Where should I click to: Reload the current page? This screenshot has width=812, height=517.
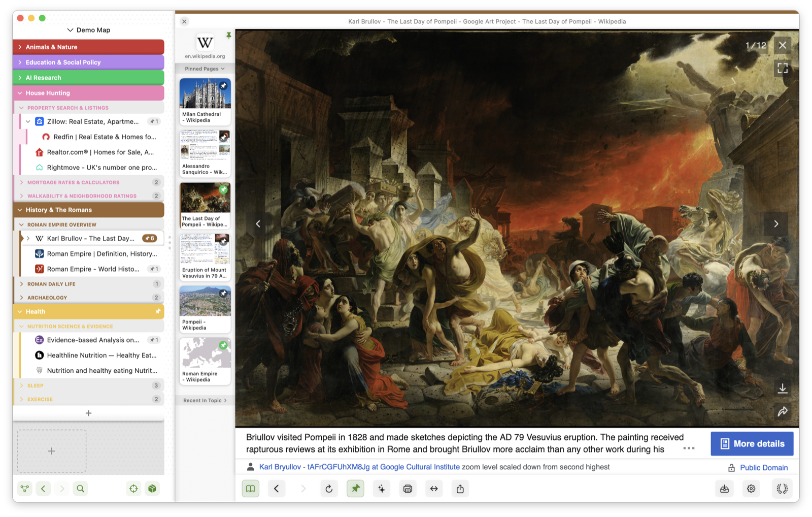329,489
